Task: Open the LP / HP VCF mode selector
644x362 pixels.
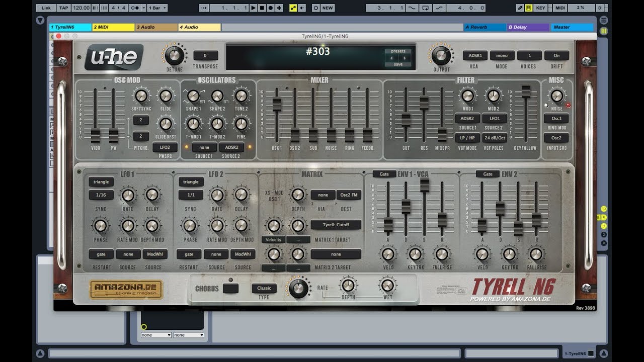Action: (x=467, y=138)
